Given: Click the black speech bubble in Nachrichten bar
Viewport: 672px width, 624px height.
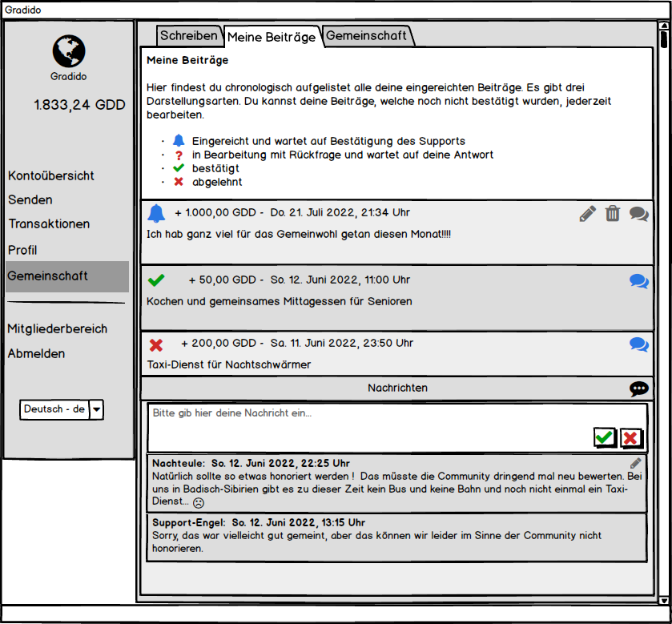Looking at the screenshot, I should [x=638, y=388].
